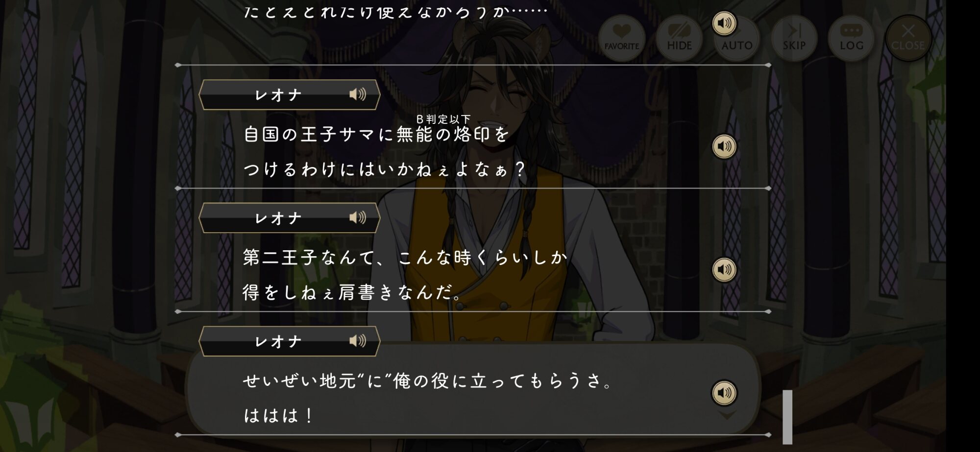Screen dimensions: 980x452
Task: Advance dialogue using the down arrow indicator
Action: click(727, 415)
